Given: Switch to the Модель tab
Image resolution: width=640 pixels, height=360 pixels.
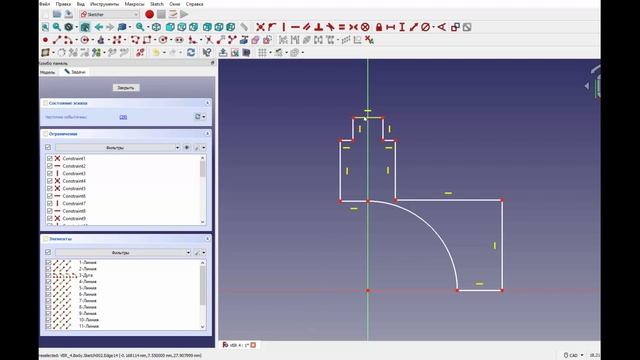Looking at the screenshot, I should pos(48,72).
